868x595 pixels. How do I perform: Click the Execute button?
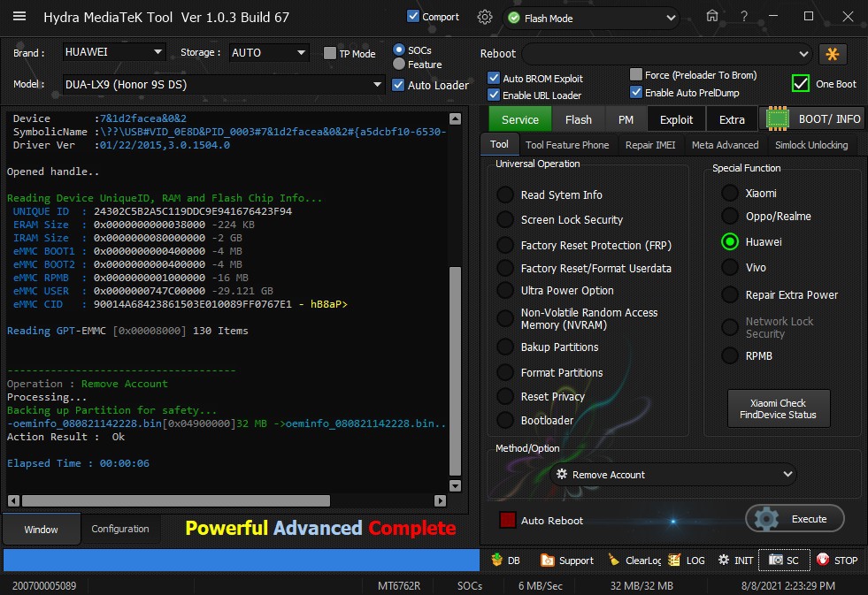point(795,519)
